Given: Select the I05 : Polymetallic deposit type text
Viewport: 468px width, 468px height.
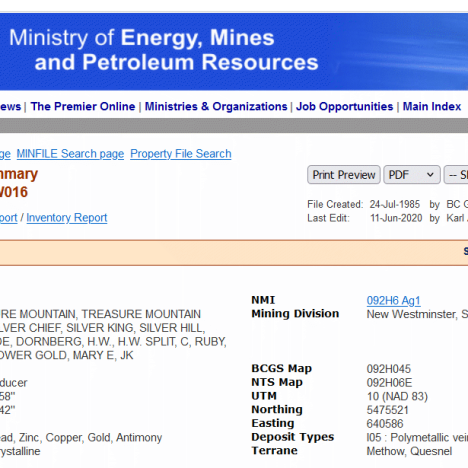Looking at the screenshot, I should (417, 437).
